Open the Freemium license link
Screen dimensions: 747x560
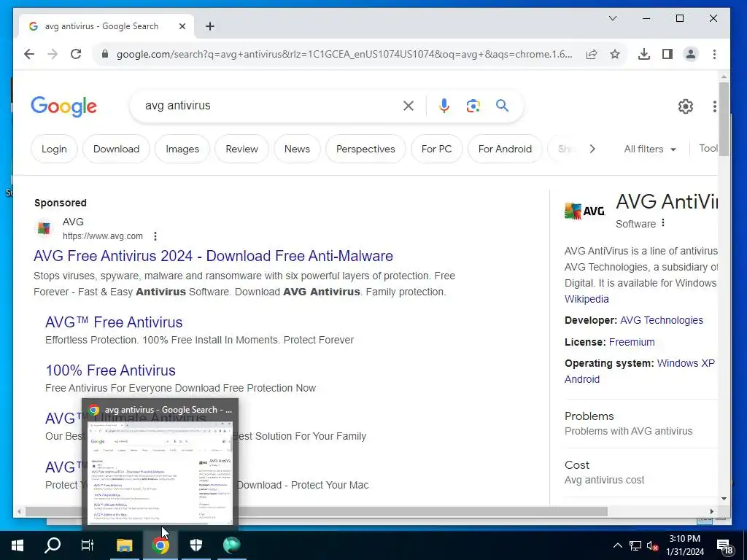632,342
